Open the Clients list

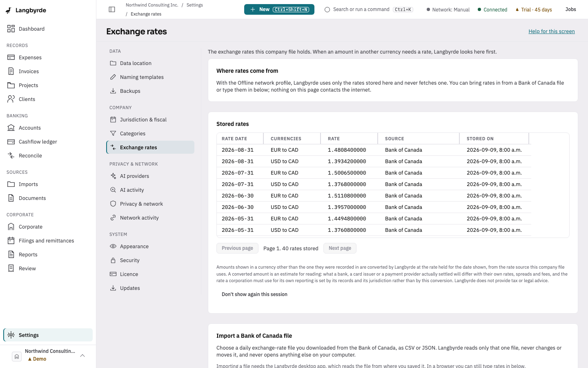click(x=48, y=99)
